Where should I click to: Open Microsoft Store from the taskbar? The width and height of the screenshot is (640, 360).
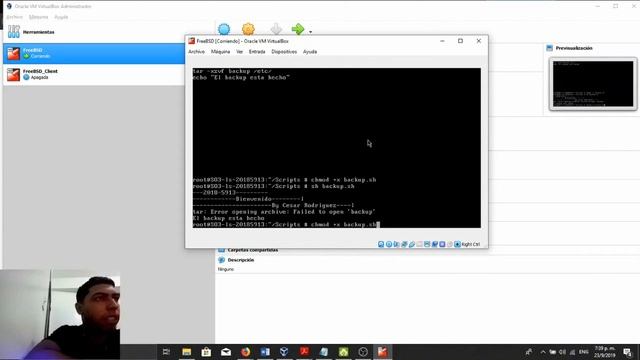(x=206, y=352)
